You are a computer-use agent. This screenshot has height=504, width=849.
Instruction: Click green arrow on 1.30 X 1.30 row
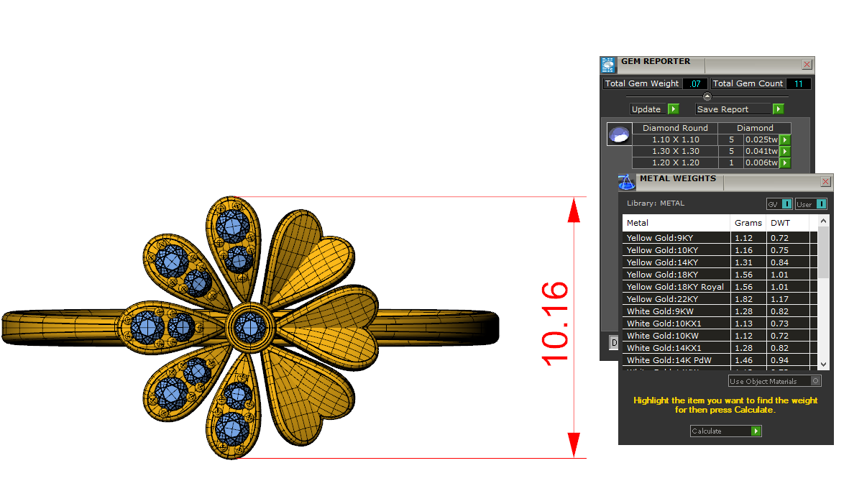(785, 152)
